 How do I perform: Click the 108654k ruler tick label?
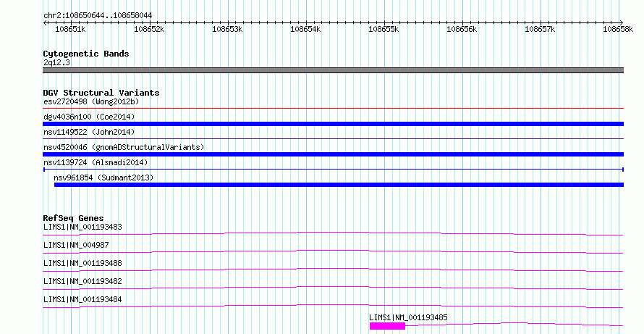(x=305, y=29)
